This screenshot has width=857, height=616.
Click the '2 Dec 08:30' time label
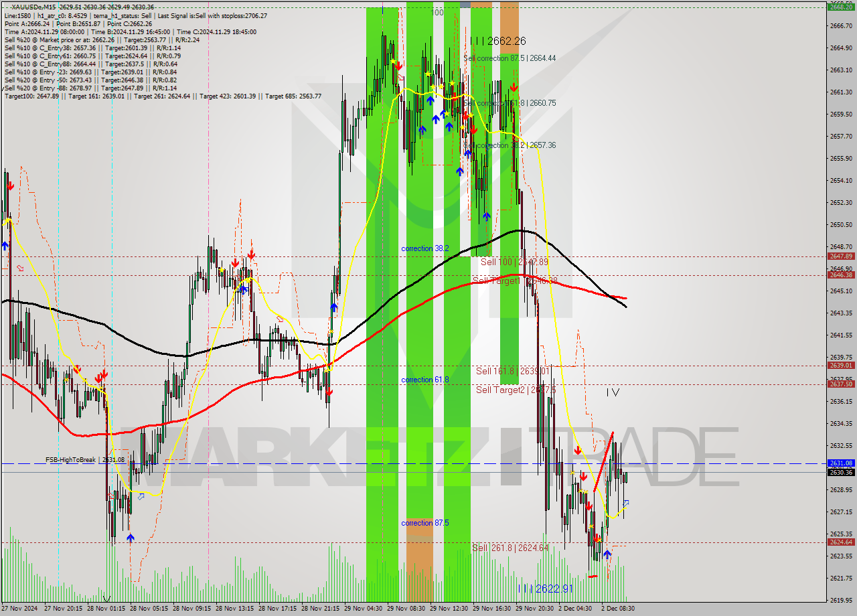pos(617,609)
